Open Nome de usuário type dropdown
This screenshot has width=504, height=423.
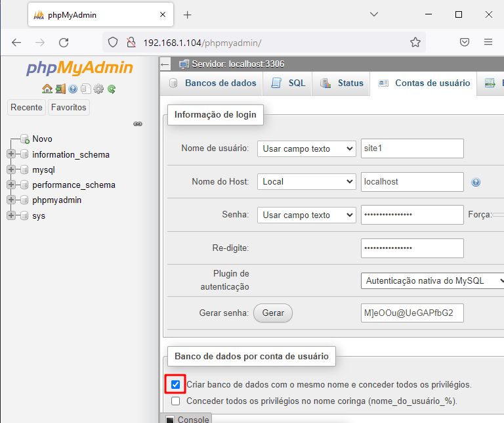[306, 148]
